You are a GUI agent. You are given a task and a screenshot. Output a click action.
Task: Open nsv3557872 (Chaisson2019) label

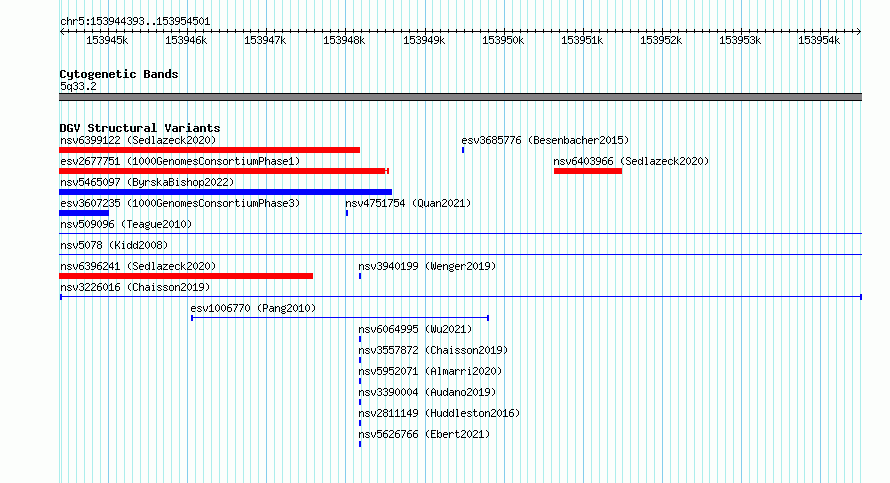pos(433,350)
